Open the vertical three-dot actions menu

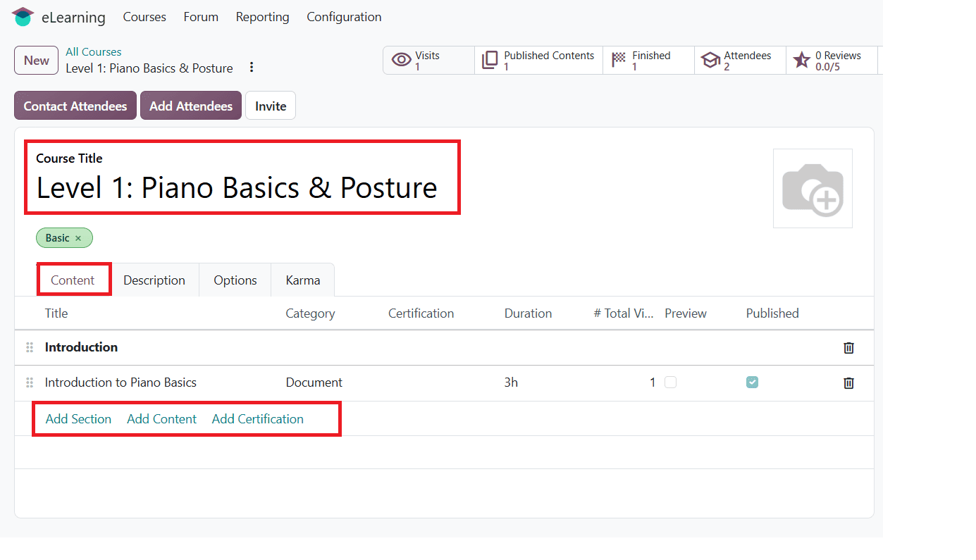[x=252, y=68]
